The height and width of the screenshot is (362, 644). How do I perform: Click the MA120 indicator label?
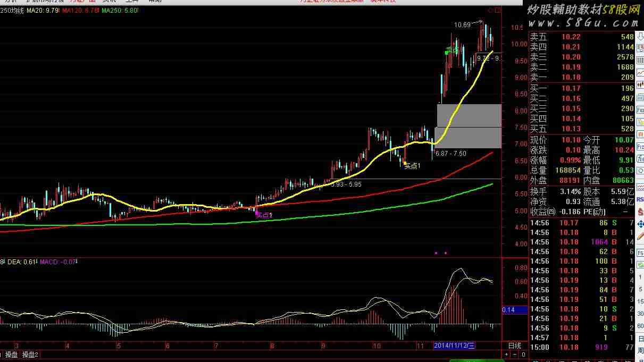click(80, 11)
